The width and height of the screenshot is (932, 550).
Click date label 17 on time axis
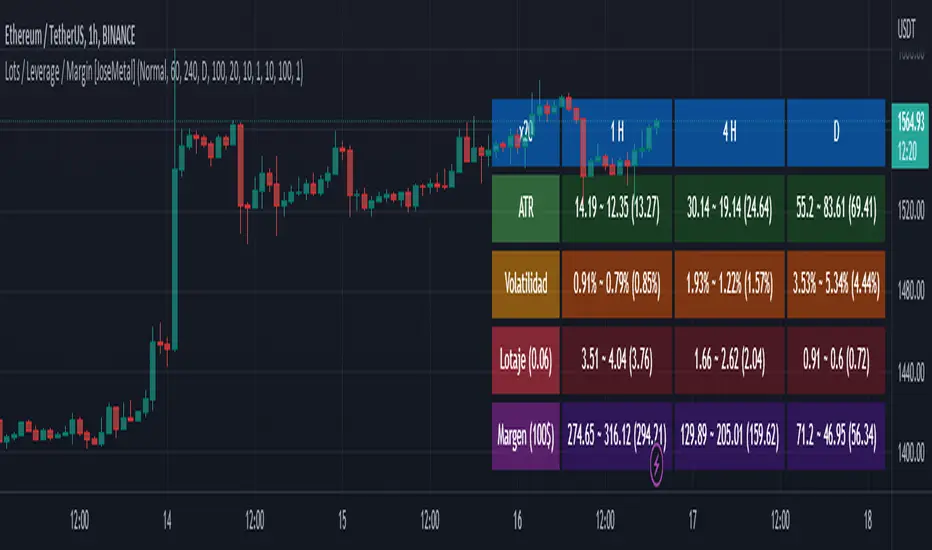click(x=692, y=521)
